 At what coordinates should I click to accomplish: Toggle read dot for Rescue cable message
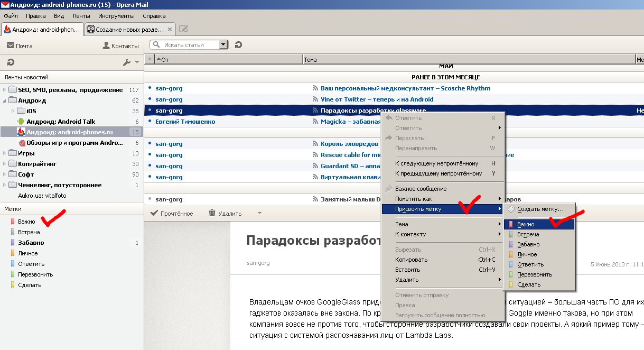coord(150,154)
